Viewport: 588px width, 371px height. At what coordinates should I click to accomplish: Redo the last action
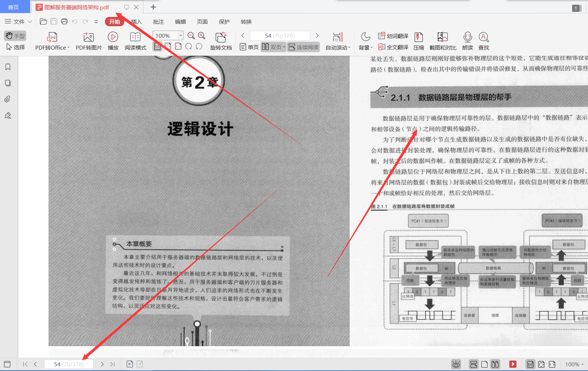(x=86, y=22)
